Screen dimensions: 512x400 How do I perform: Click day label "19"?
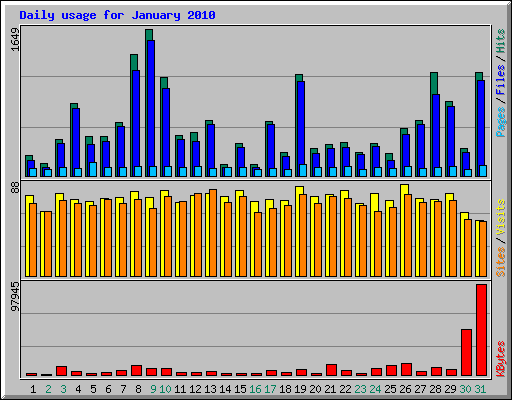click(300, 389)
